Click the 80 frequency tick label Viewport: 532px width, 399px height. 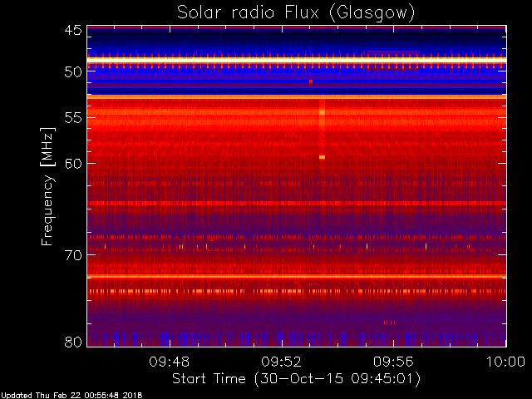[73, 342]
